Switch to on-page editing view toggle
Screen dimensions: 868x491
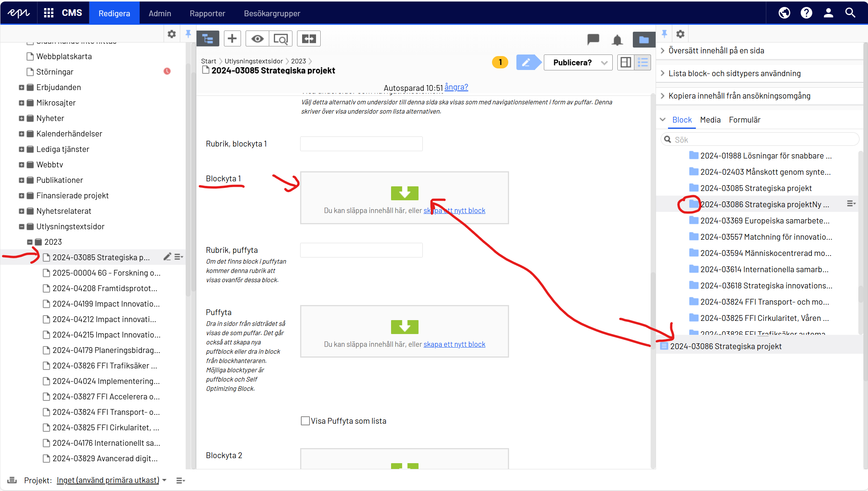(625, 63)
